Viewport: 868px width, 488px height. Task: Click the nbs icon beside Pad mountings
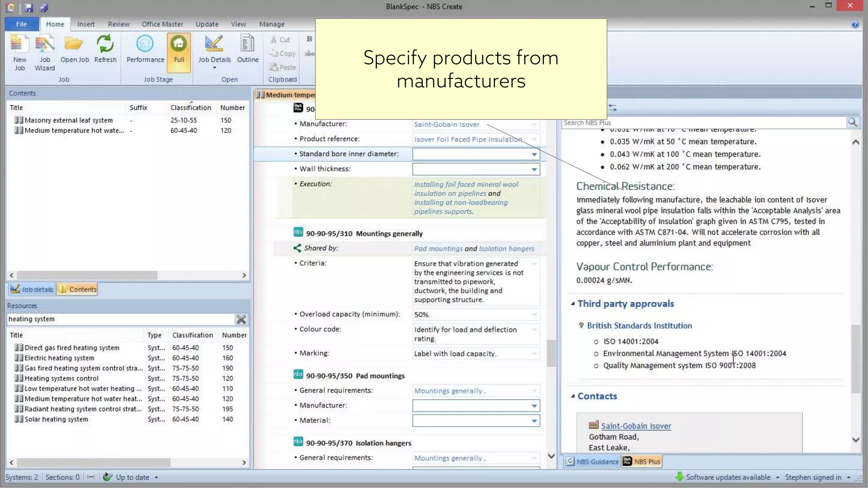tap(298, 374)
